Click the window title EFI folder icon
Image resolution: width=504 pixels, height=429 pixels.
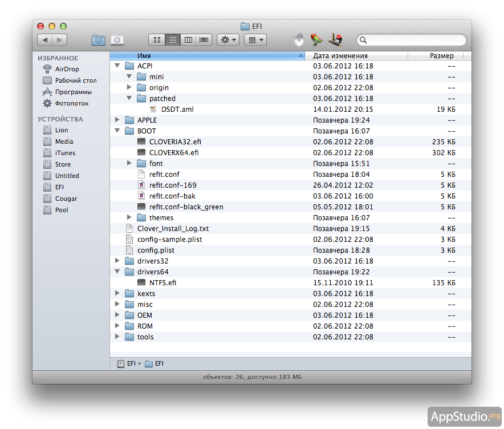pos(245,26)
